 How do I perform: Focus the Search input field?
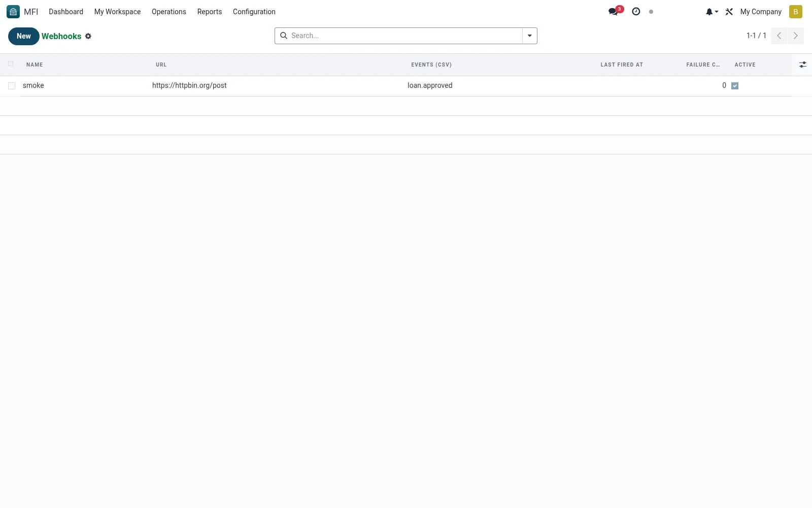click(x=405, y=36)
